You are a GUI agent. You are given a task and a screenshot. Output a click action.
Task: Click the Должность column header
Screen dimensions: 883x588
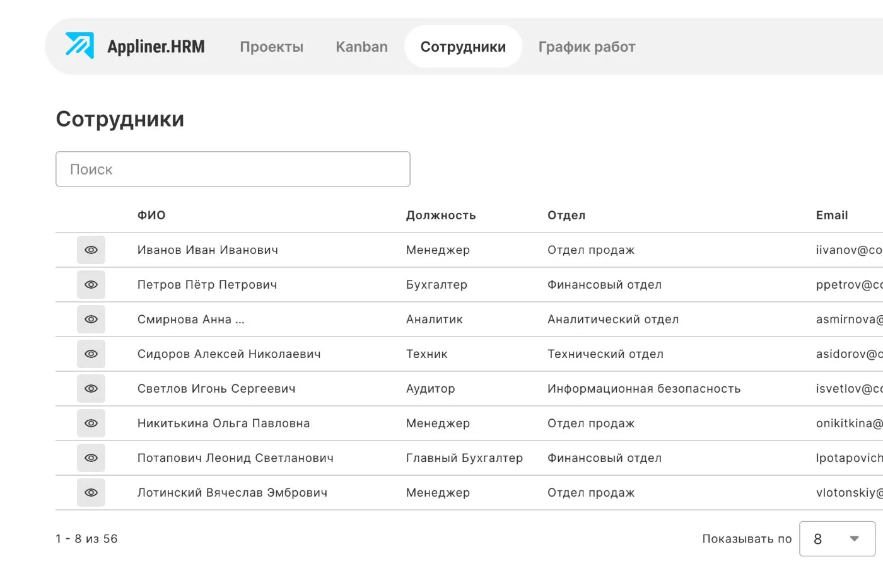(441, 216)
